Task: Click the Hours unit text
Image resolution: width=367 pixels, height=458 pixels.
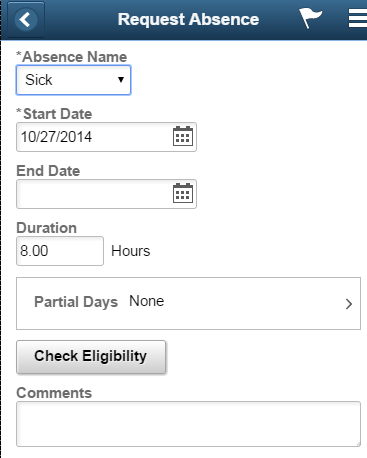Action: pyautogui.click(x=131, y=251)
